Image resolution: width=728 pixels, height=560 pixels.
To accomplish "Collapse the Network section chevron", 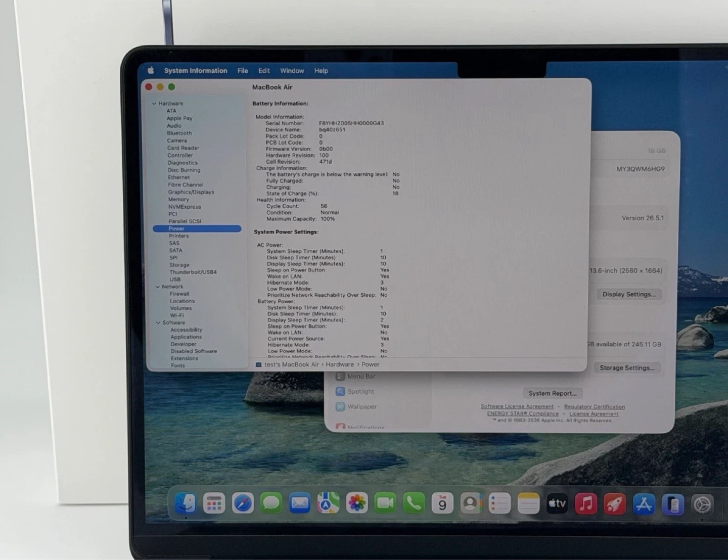I will [158, 287].
